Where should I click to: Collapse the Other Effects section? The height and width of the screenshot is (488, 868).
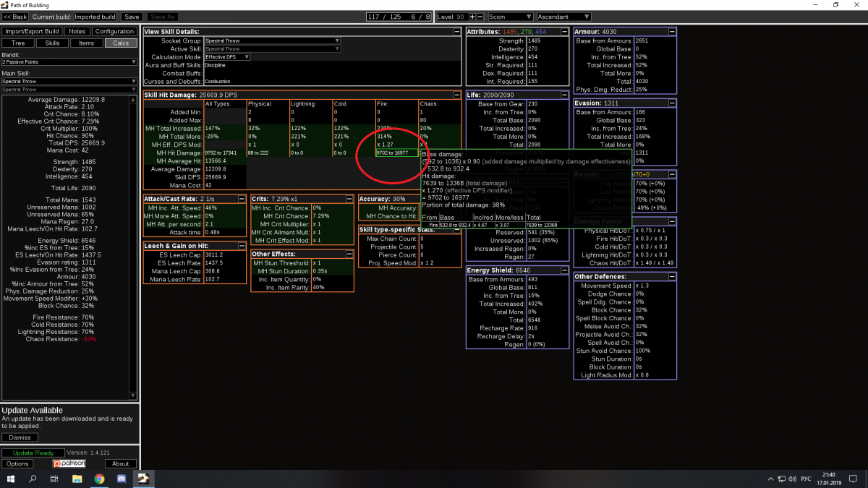click(x=349, y=254)
